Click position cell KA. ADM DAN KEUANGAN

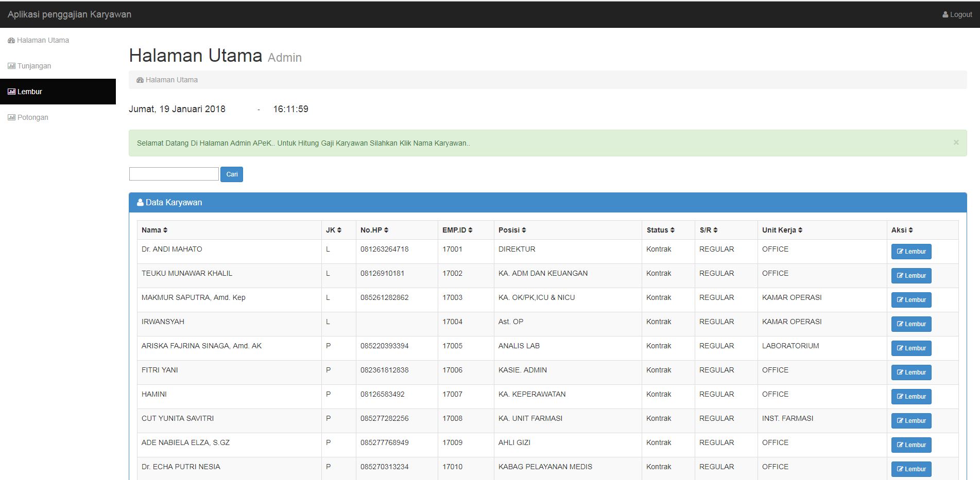coord(543,273)
